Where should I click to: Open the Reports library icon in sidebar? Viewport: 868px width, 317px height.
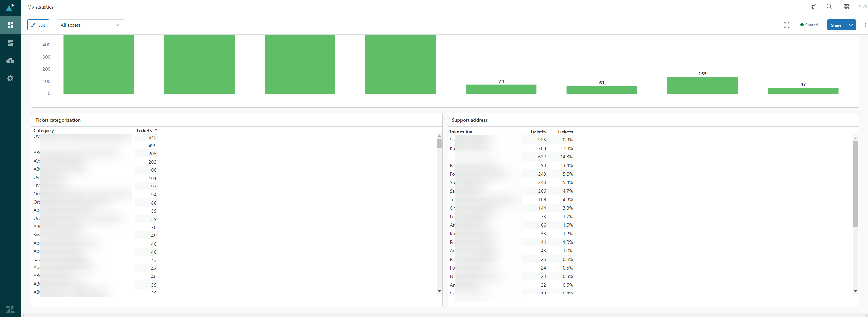10,43
